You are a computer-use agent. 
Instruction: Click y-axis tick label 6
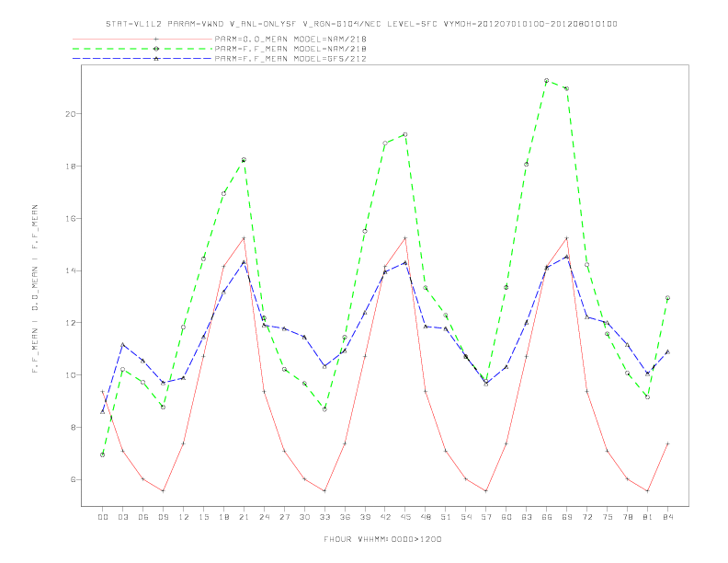click(73, 479)
